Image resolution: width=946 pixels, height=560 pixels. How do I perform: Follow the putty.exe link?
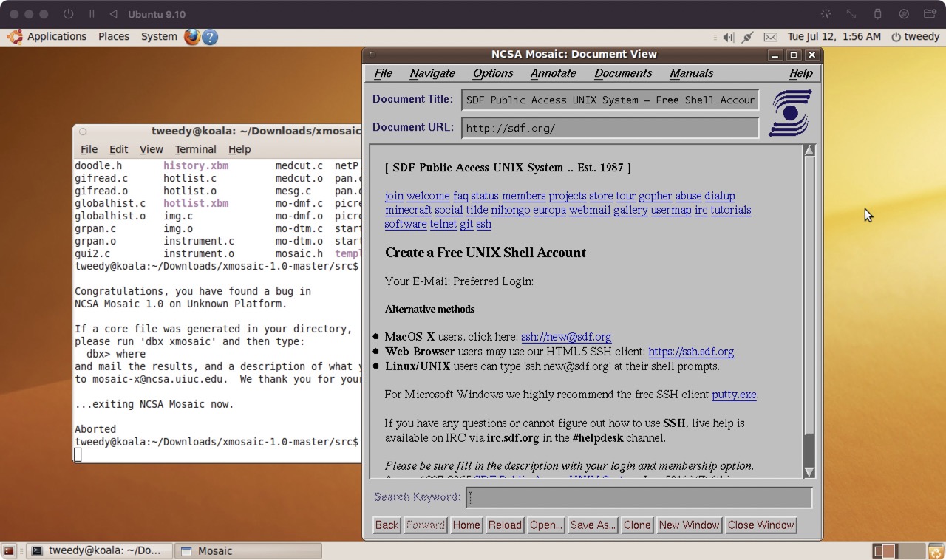tap(734, 395)
